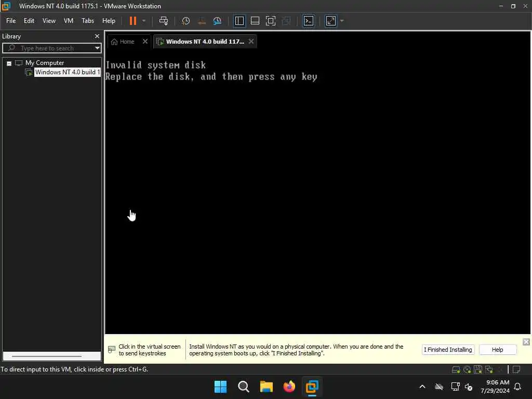Open the notification bell
Viewport: 532px width, 399px height.
(x=518, y=387)
